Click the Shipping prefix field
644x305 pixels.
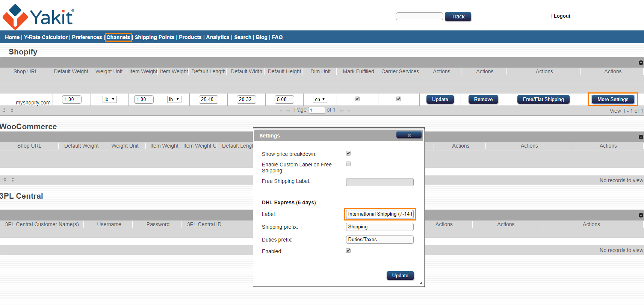point(379,227)
